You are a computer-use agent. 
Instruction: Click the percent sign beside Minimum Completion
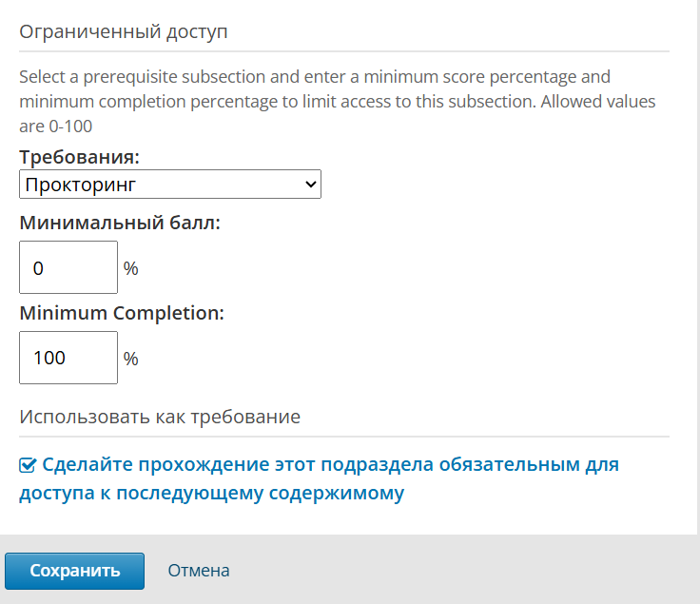tap(131, 359)
